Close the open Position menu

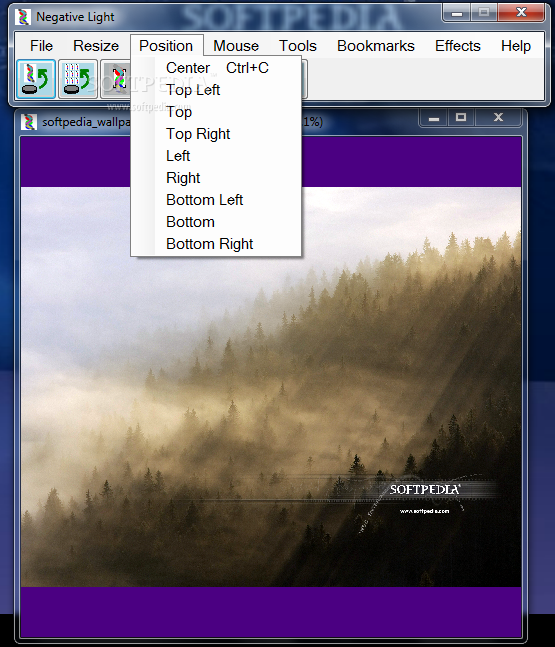coord(166,46)
